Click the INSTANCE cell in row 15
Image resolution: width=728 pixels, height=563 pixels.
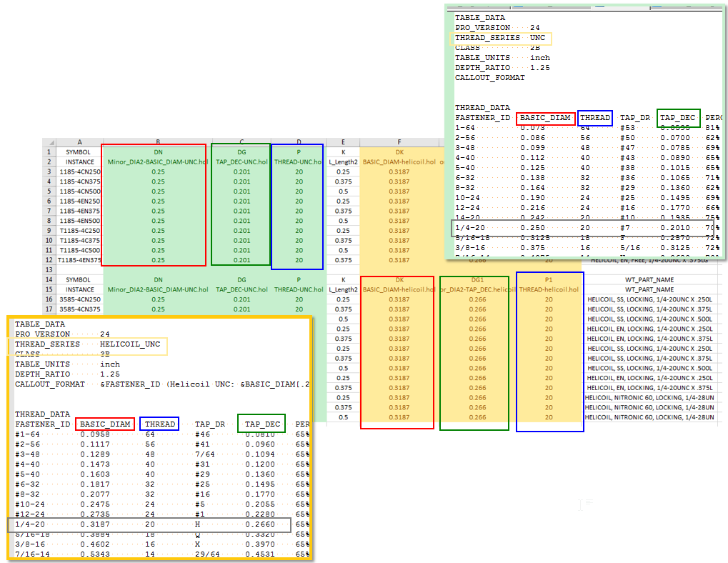[x=79, y=289]
